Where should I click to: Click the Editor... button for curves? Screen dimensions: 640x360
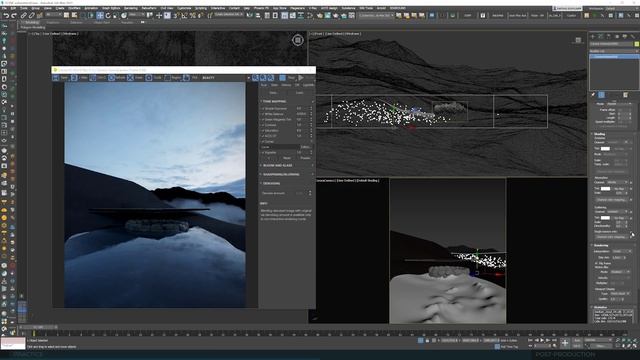(305, 147)
